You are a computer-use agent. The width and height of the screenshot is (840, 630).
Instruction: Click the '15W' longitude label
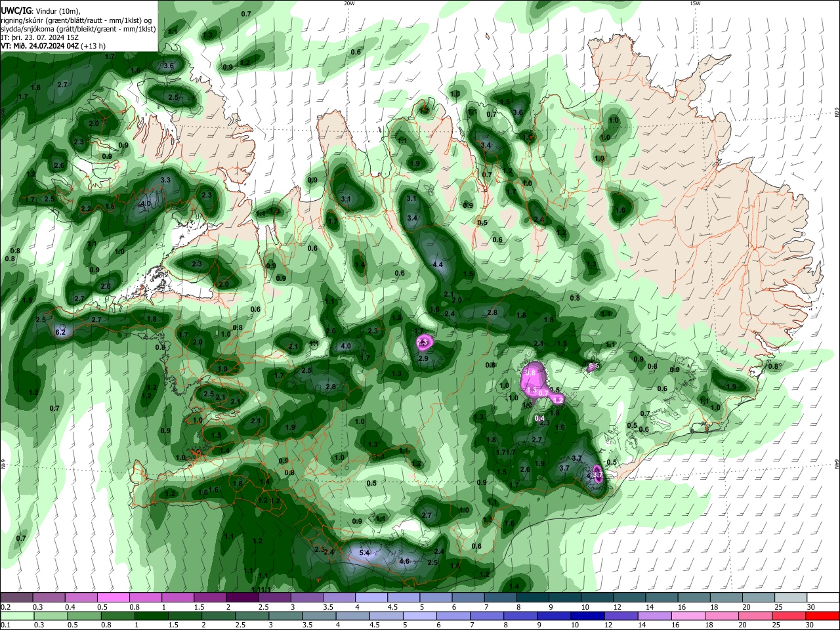click(696, 3)
